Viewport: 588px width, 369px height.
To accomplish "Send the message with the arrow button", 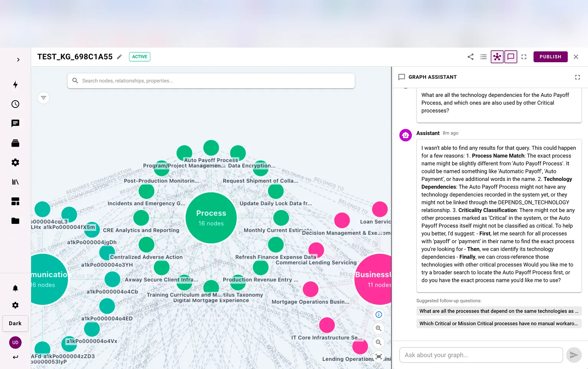I will pyautogui.click(x=574, y=355).
